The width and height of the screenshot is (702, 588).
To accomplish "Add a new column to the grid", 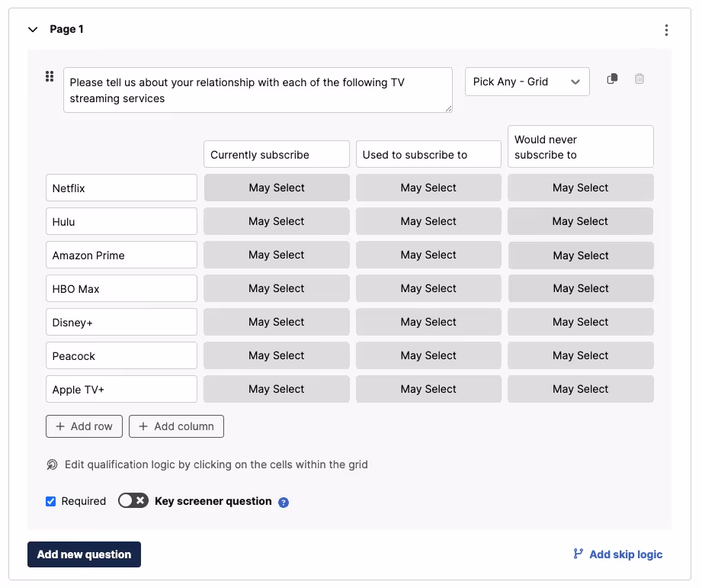I will pyautogui.click(x=176, y=426).
